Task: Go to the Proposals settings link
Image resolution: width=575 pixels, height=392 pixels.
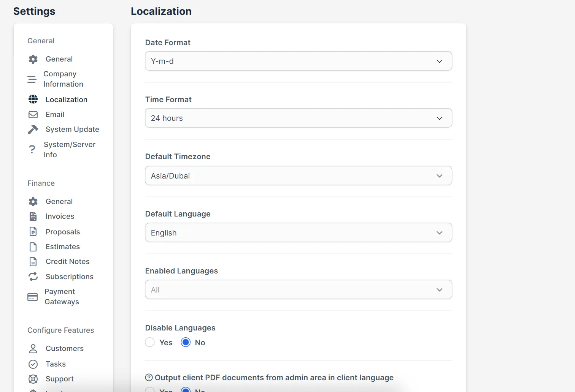Action: pos(63,232)
